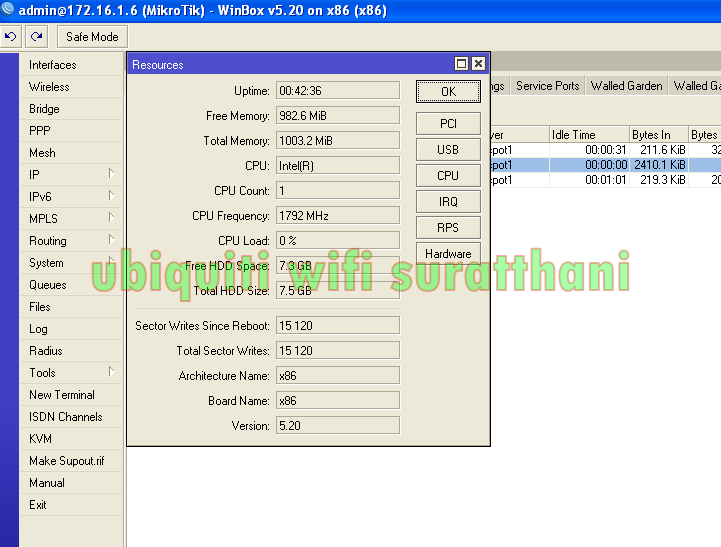The image size is (721, 547).
Task: Select highlighted row with 2410.1 KiB
Action: [606, 165]
